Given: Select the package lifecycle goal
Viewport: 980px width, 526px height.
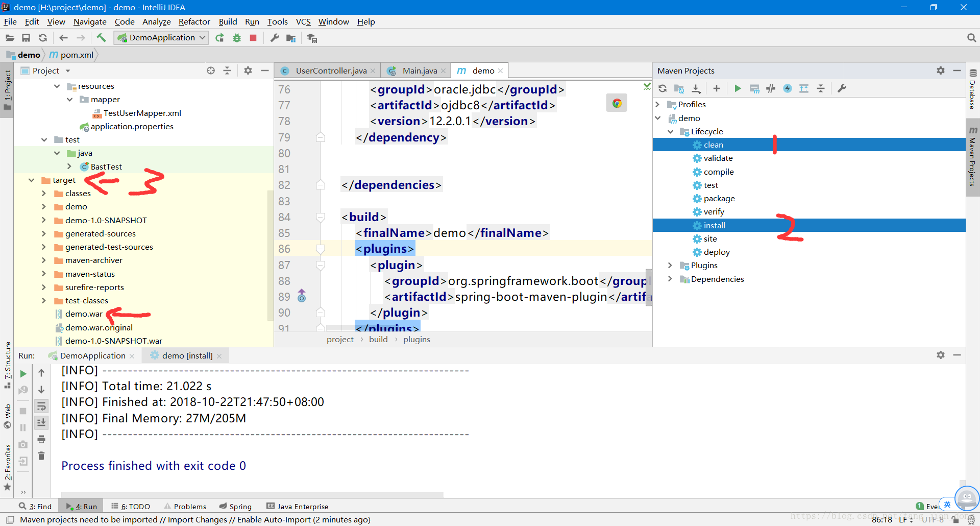Looking at the screenshot, I should 719,199.
